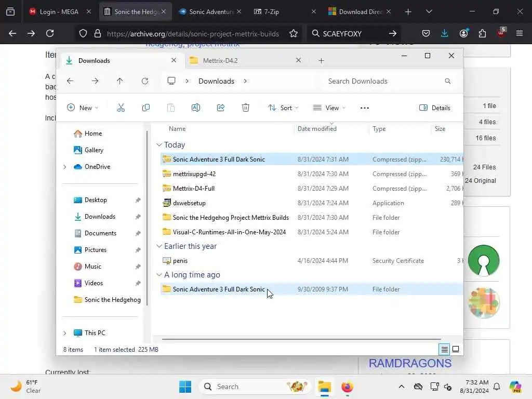
Task: Switch to large thumbnails view icon in status bar
Action: tap(456, 349)
